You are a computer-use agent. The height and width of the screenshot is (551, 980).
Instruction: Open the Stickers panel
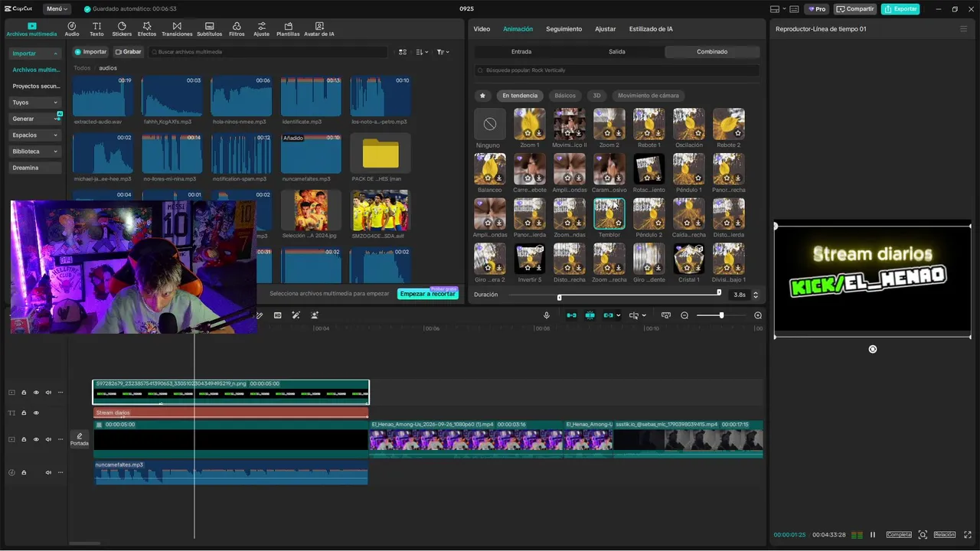coord(122,29)
